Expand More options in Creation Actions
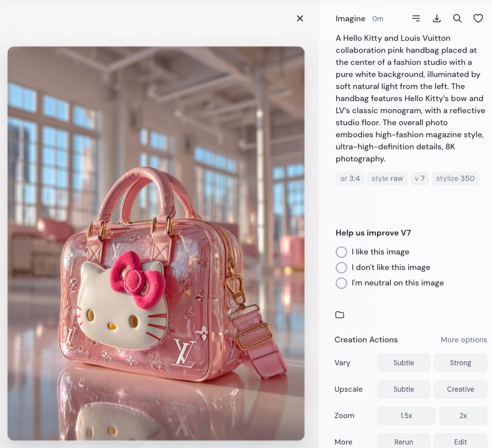This screenshot has width=492, height=448. click(463, 340)
